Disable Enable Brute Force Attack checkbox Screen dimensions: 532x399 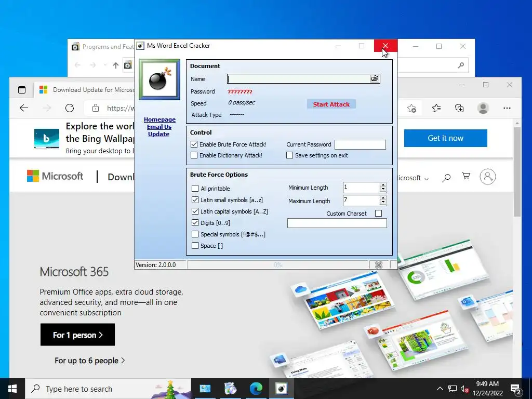(x=194, y=144)
